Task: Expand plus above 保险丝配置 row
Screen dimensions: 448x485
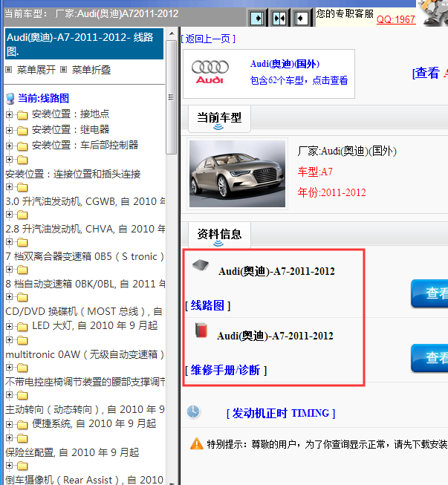Action: pos(9,438)
